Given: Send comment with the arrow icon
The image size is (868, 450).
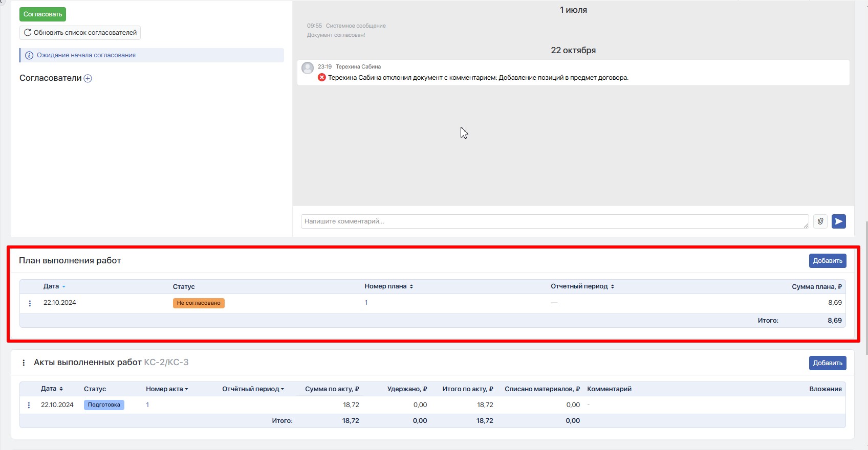Looking at the screenshot, I should (838, 221).
